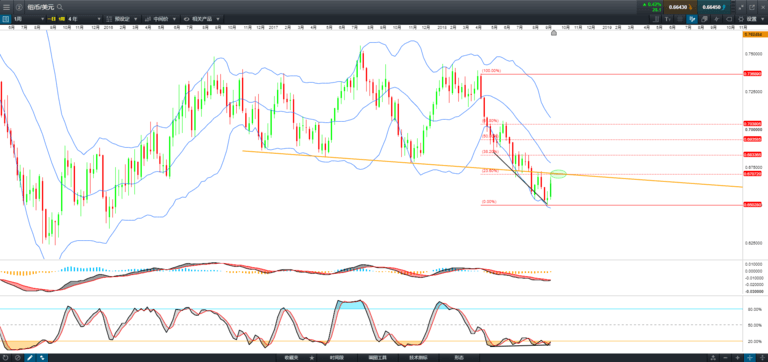
Task: Open the 1周 interval dropdown
Action: pos(28,19)
